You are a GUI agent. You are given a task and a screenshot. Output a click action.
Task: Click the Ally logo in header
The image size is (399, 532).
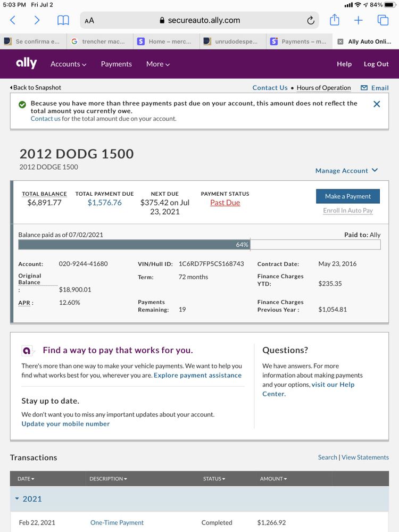(x=27, y=63)
